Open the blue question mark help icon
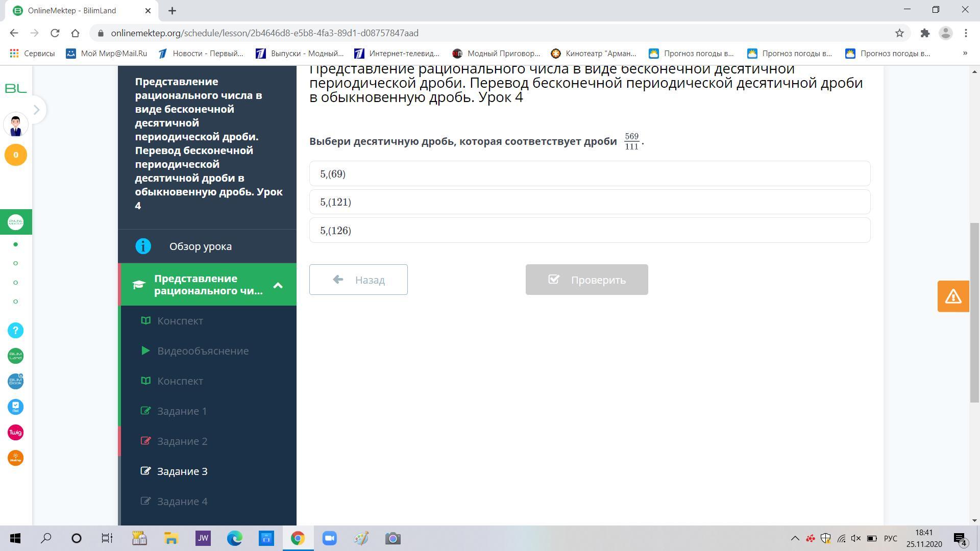This screenshot has height=551, width=980. point(15,331)
